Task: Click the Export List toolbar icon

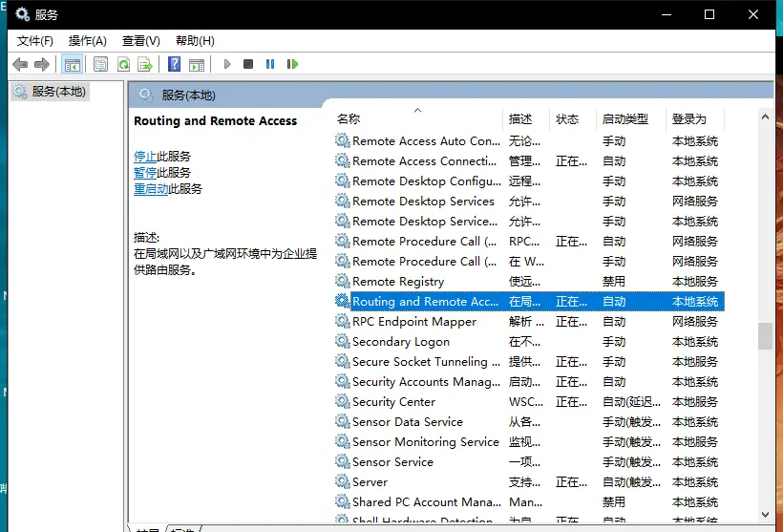Action: click(x=145, y=64)
